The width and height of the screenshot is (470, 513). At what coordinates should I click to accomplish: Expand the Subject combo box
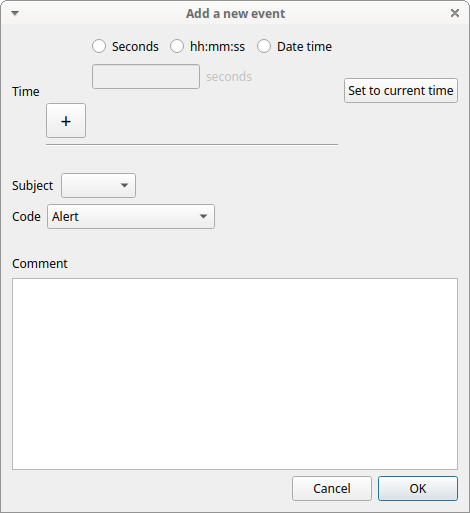[x=98, y=185]
